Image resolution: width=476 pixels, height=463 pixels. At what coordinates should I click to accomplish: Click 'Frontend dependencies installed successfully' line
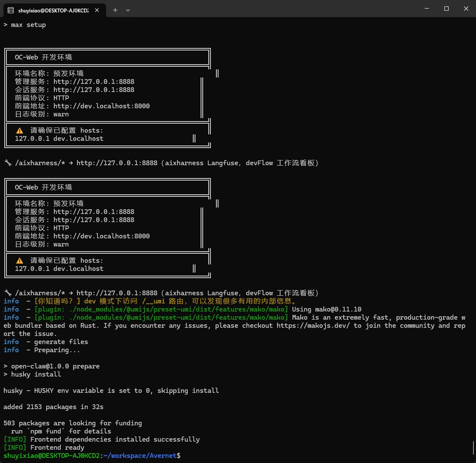pyautogui.click(x=102, y=439)
